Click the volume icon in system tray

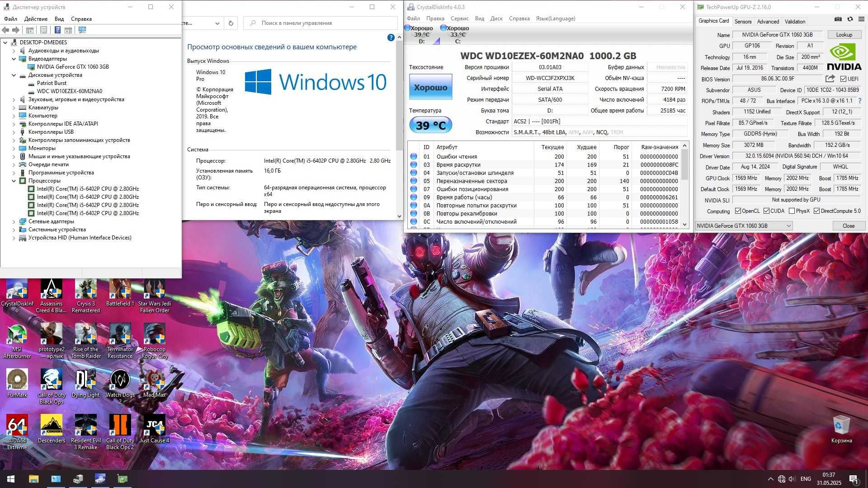click(792, 479)
